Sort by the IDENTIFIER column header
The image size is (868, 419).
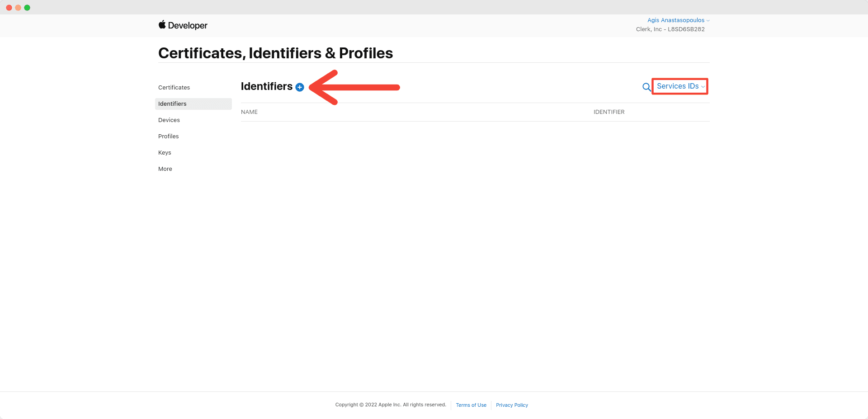click(609, 112)
